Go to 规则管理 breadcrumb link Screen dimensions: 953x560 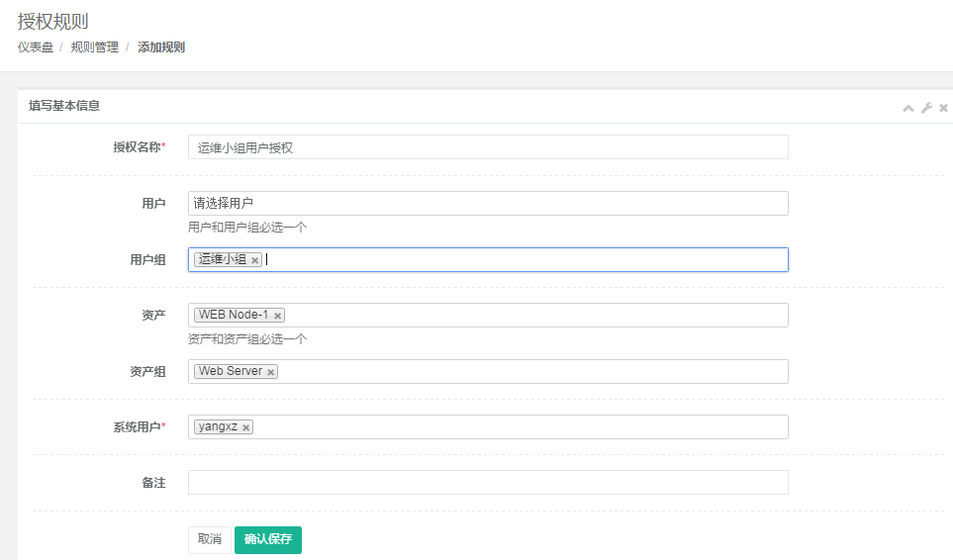(x=95, y=47)
